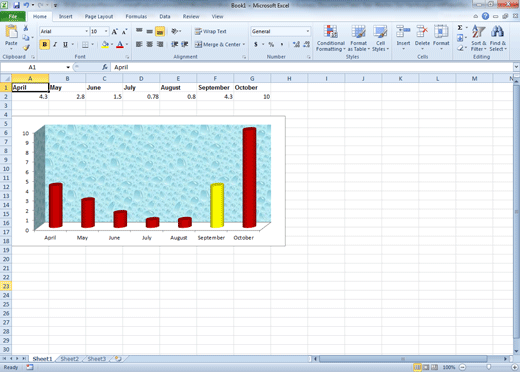Image resolution: width=520 pixels, height=372 pixels.
Task: Select the Format Painter brush icon
Action: pyautogui.click(x=26, y=48)
